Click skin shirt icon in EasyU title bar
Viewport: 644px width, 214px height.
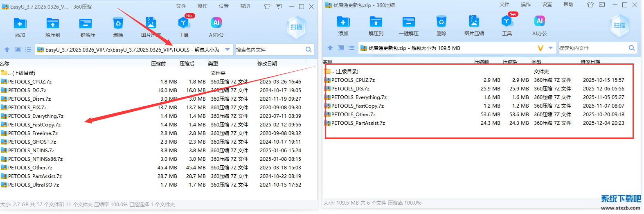tap(267, 7)
